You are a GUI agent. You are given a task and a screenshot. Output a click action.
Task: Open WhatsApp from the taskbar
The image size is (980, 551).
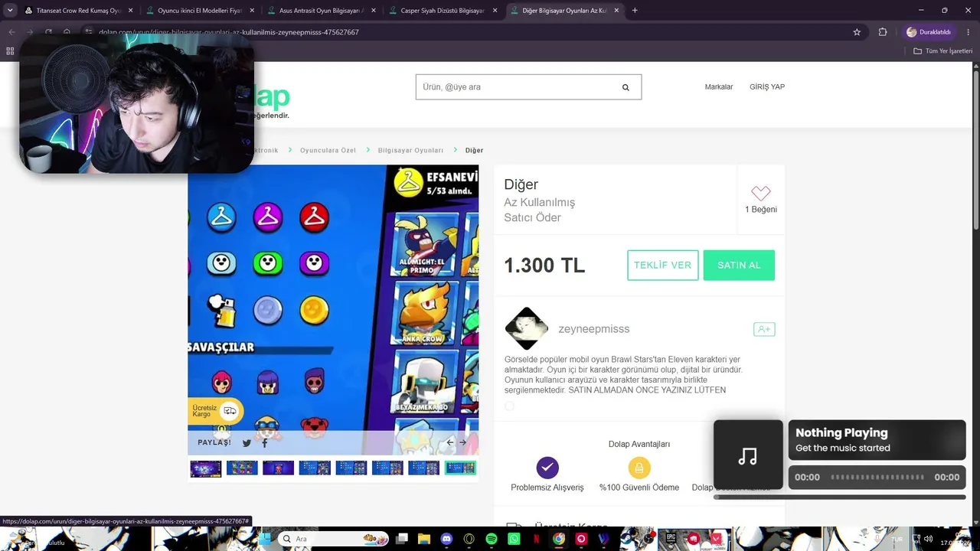(x=514, y=539)
